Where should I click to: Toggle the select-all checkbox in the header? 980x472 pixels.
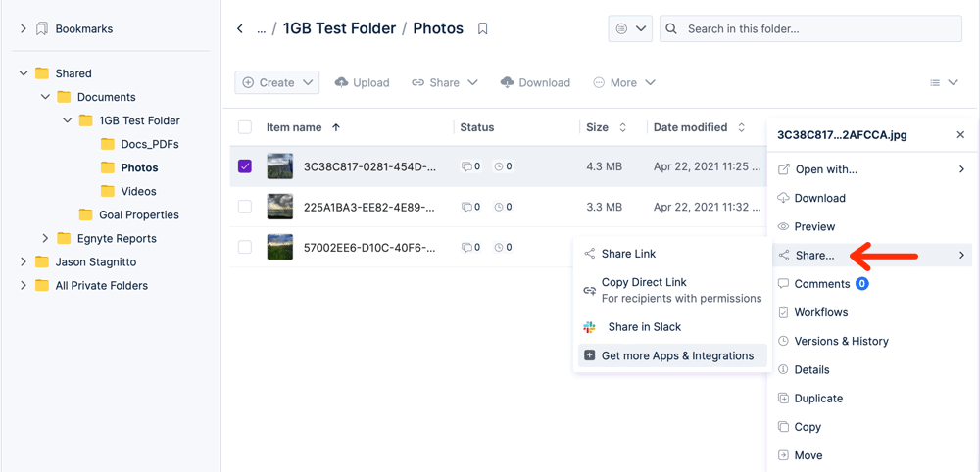click(x=245, y=127)
